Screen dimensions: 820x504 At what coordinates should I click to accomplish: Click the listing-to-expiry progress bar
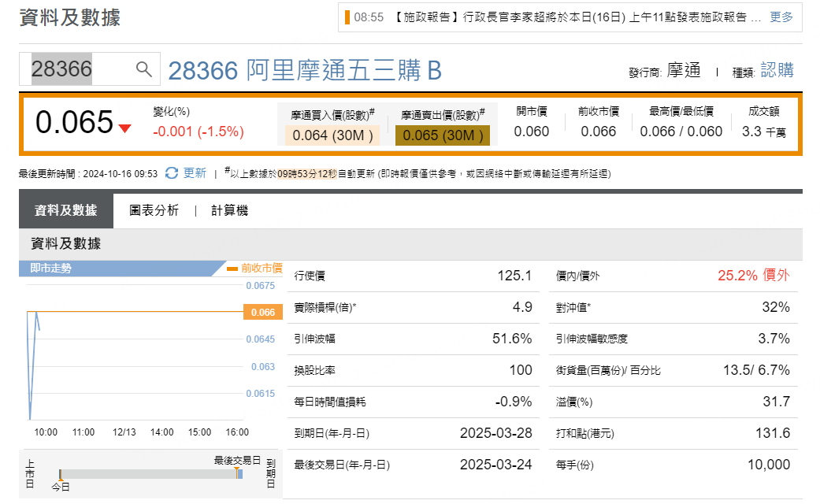(150, 474)
